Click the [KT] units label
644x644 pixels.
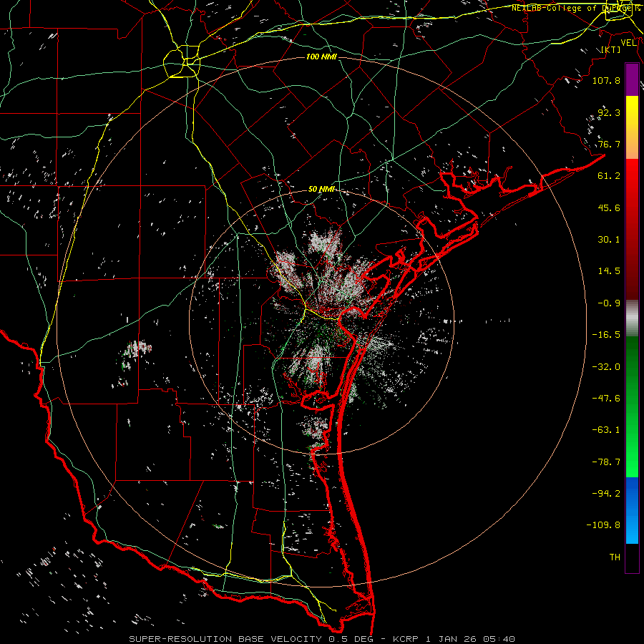611,49
